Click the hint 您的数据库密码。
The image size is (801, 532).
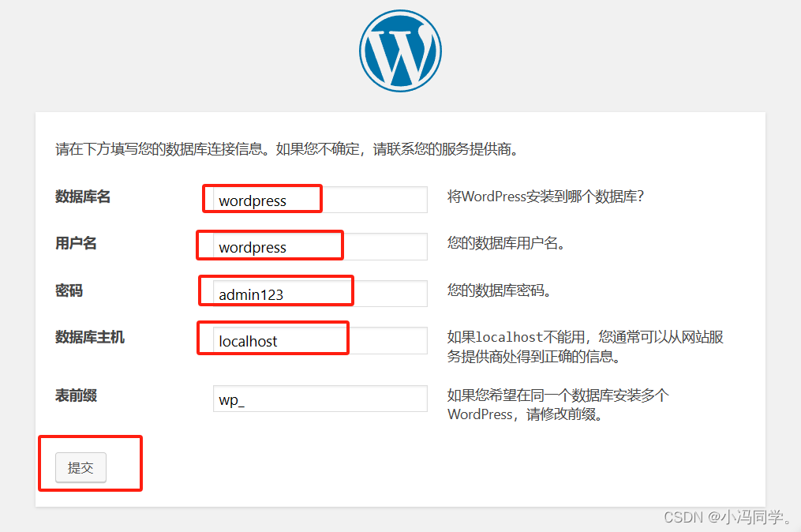tap(499, 290)
